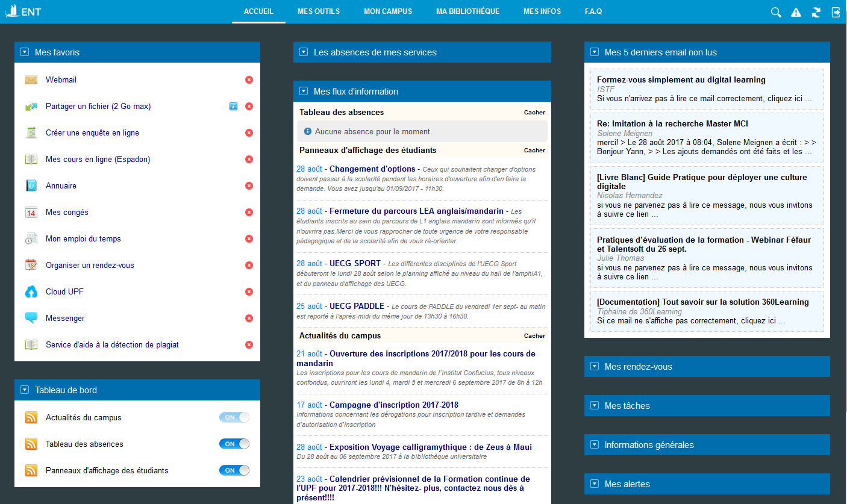
Task: Click the refresh arrows icon in header
Action: 816,12
